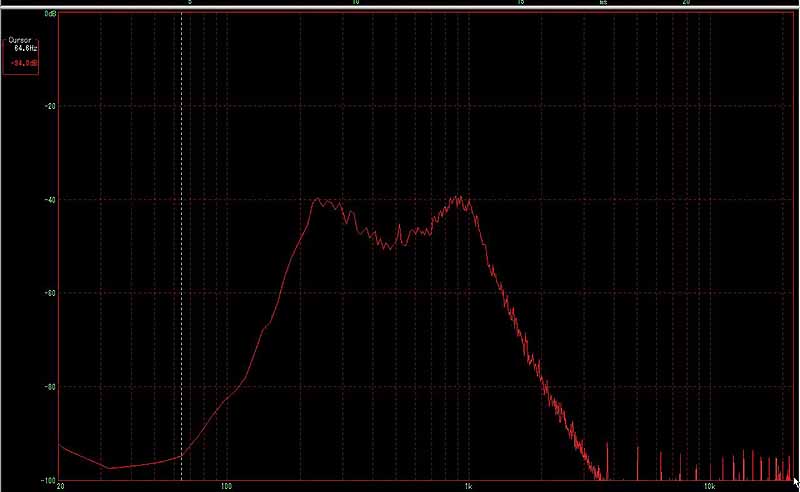Click the -40 dB vertical axis label
Image resolution: width=800 pixels, height=492 pixels.
(50, 200)
